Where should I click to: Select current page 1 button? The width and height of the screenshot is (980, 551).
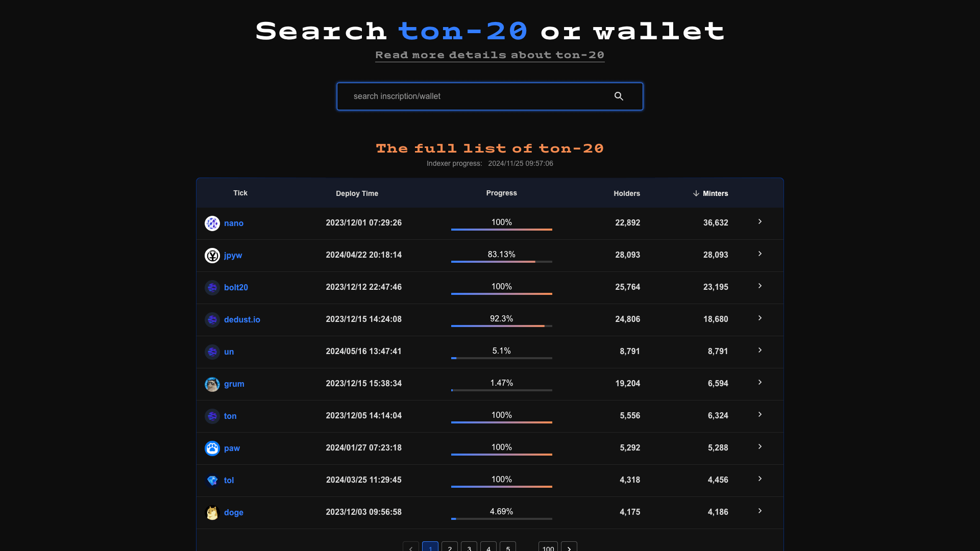pos(430,547)
